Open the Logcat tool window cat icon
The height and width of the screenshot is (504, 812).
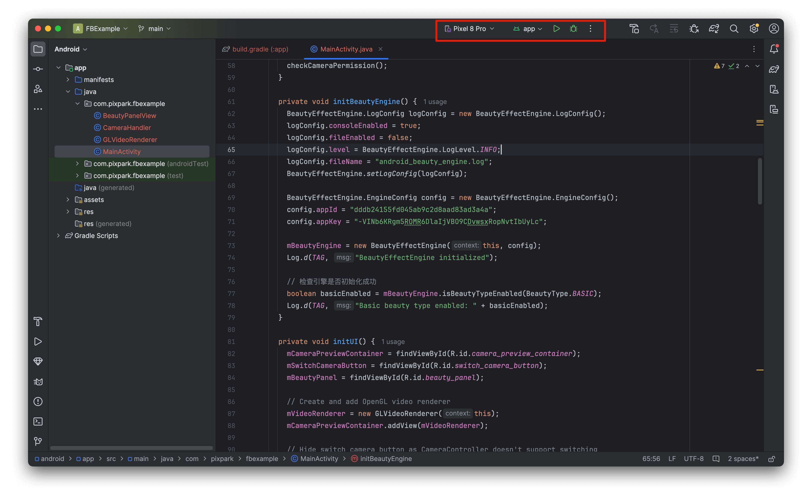click(x=38, y=382)
